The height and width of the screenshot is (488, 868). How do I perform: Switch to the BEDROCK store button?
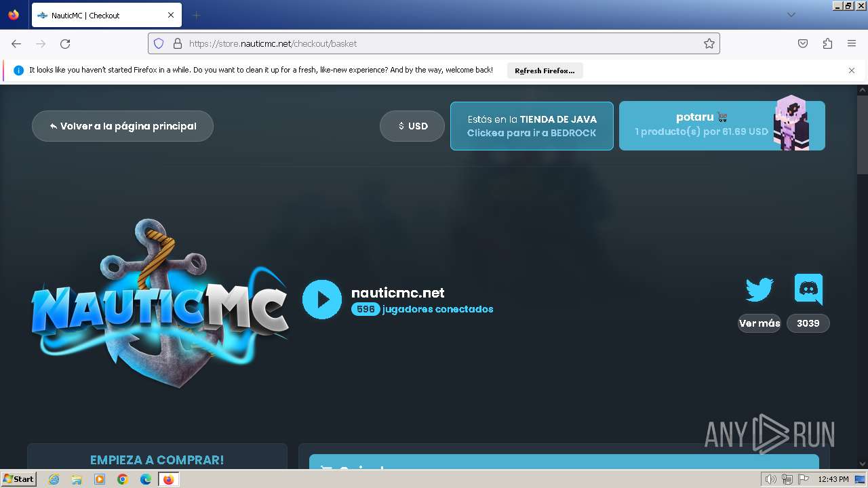532,126
